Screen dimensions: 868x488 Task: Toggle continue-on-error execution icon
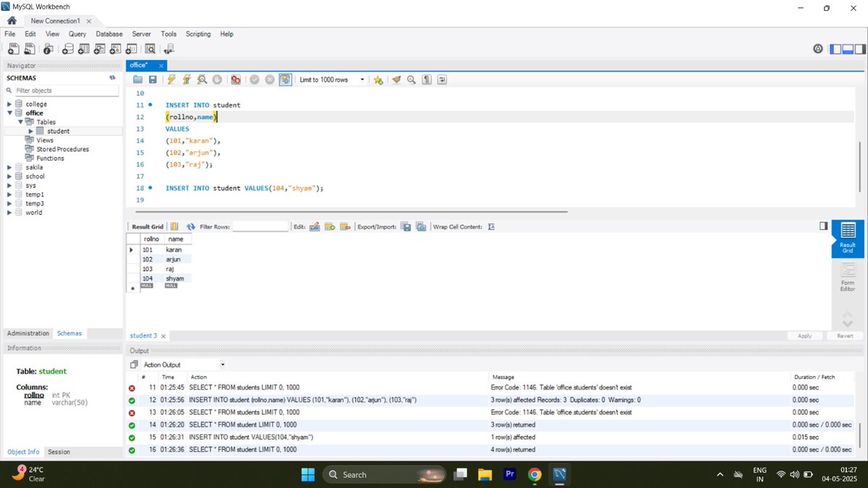(x=236, y=80)
